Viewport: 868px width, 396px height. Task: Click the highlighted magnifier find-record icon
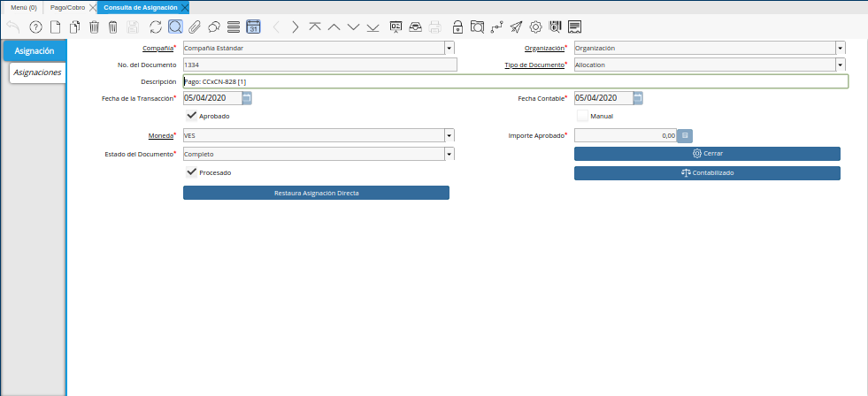(x=175, y=27)
